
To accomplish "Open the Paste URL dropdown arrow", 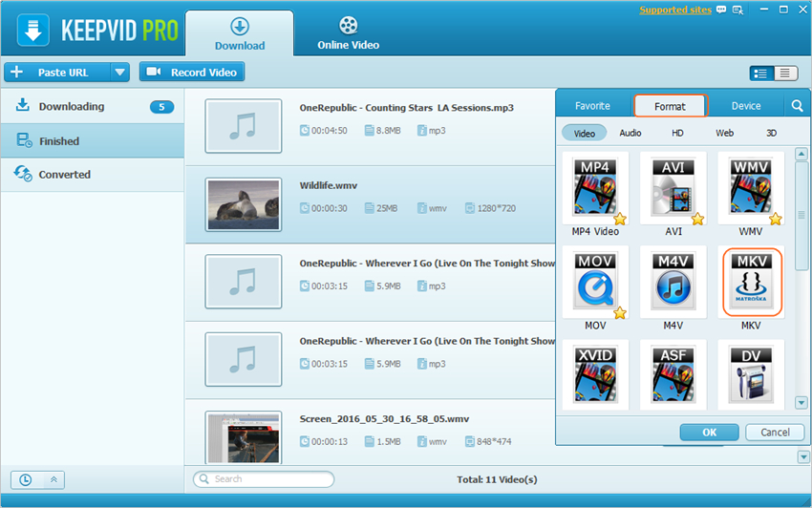I will tap(119, 72).
